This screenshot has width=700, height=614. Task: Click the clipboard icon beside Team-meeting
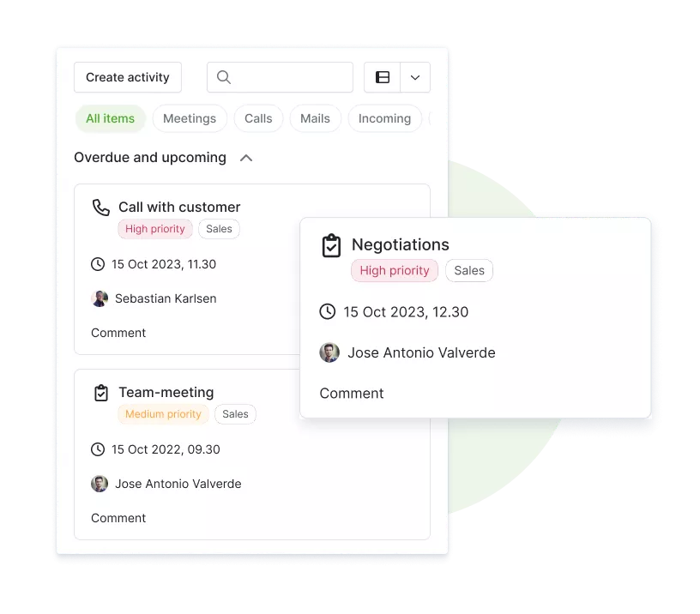tap(101, 393)
